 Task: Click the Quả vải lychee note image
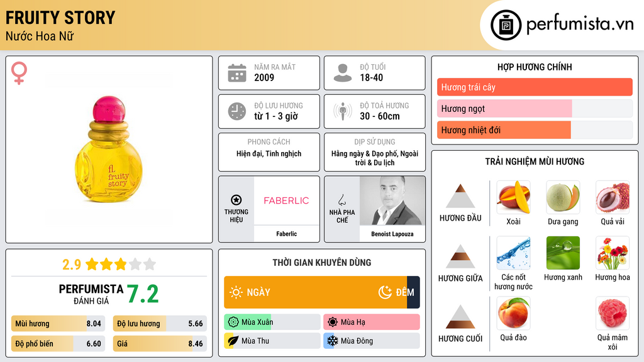click(613, 197)
